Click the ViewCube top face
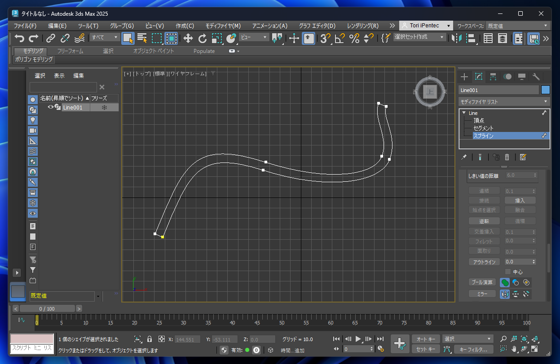Screen dimensions: 560x364 pyautogui.click(x=430, y=92)
